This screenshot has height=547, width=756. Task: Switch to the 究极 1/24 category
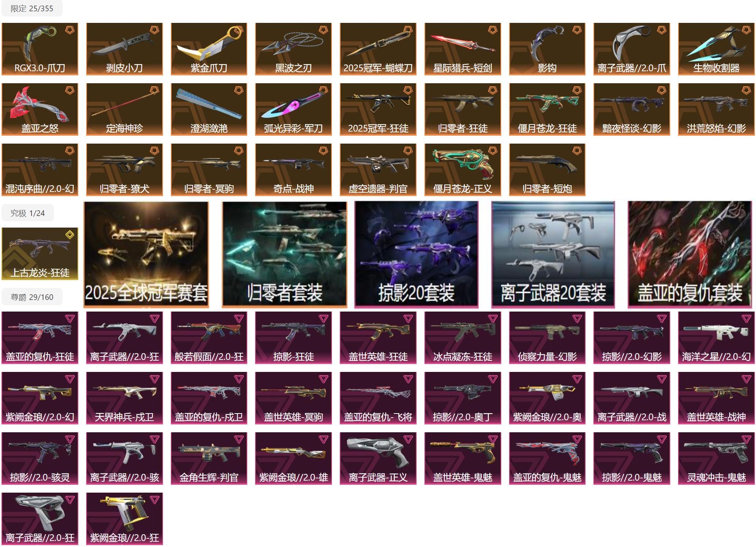tap(28, 213)
